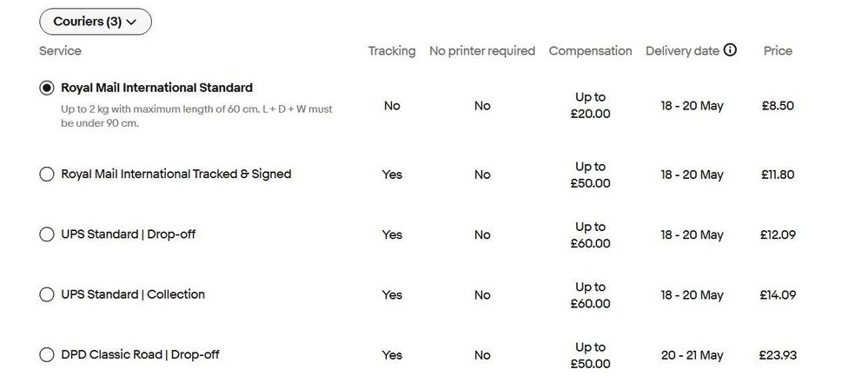Click the DPD Classic Road | Drop-off label
Screen dimensions: 868x389
coord(140,354)
